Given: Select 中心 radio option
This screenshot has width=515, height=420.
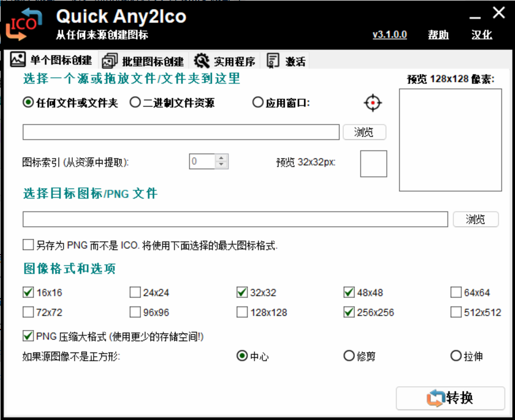Looking at the screenshot, I should (x=242, y=356).
